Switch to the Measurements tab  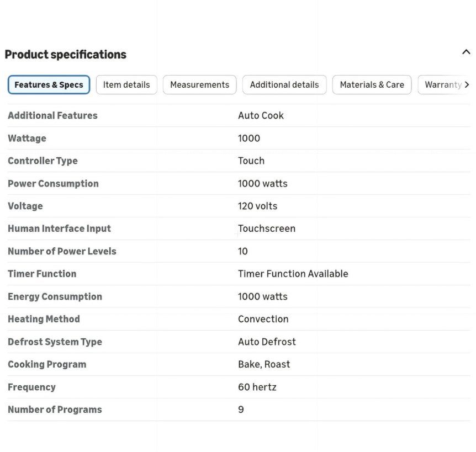(x=200, y=84)
